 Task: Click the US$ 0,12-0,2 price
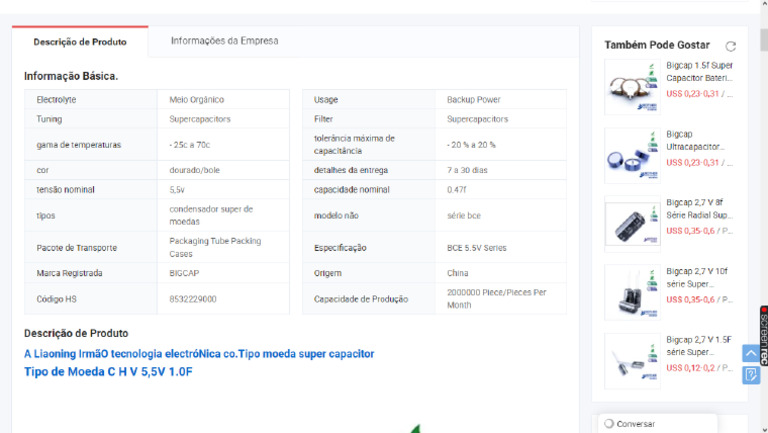point(690,368)
